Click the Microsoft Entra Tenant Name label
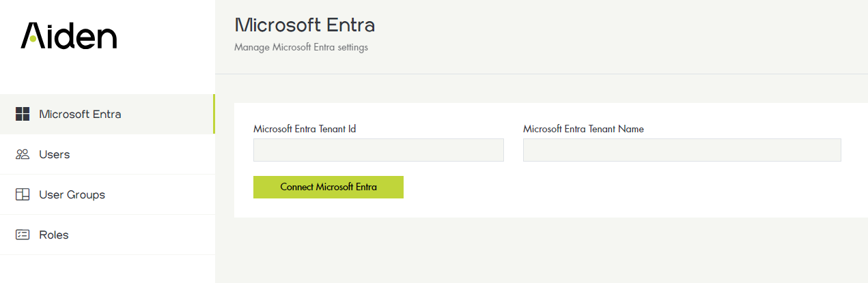 click(x=583, y=128)
